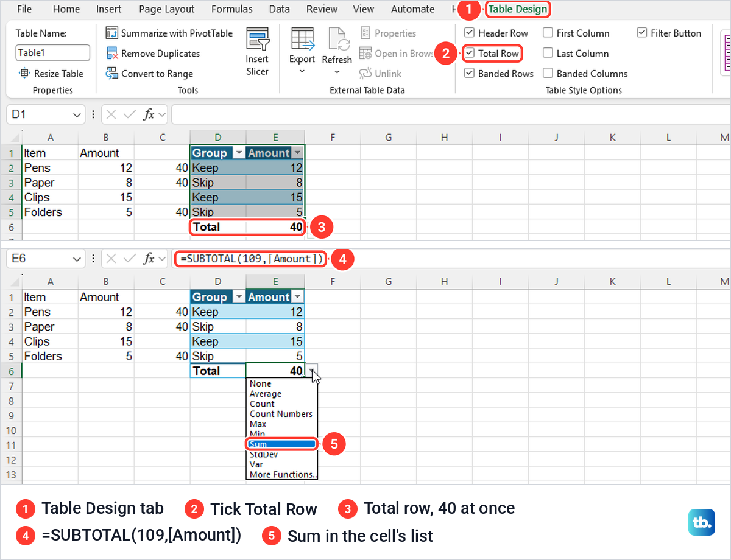731x560 pixels.
Task: Switch to the Home tab
Action: (x=66, y=9)
